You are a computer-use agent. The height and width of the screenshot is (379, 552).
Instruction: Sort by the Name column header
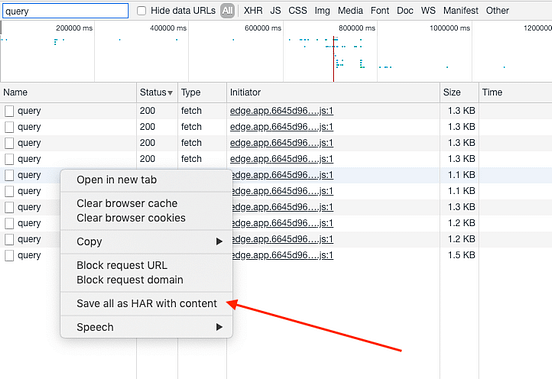coord(68,93)
